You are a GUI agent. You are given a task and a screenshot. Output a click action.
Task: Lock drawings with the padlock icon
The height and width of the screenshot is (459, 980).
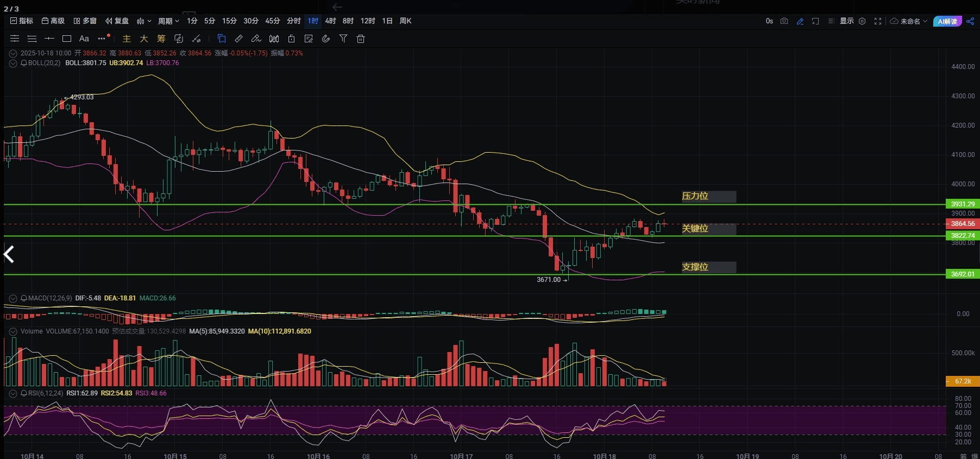tap(292, 39)
